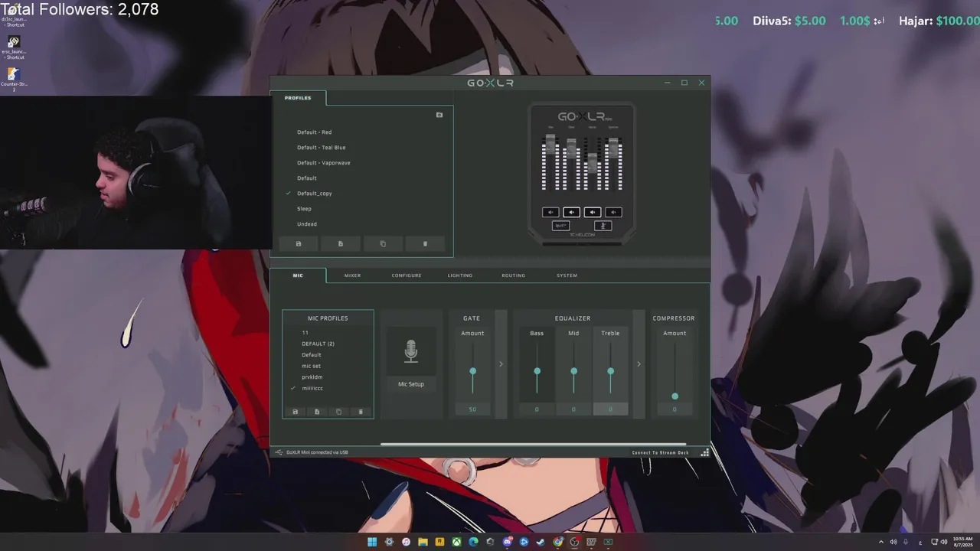Screen dimensions: 980x551
Task: Click the USB connection status icon
Action: tap(279, 452)
